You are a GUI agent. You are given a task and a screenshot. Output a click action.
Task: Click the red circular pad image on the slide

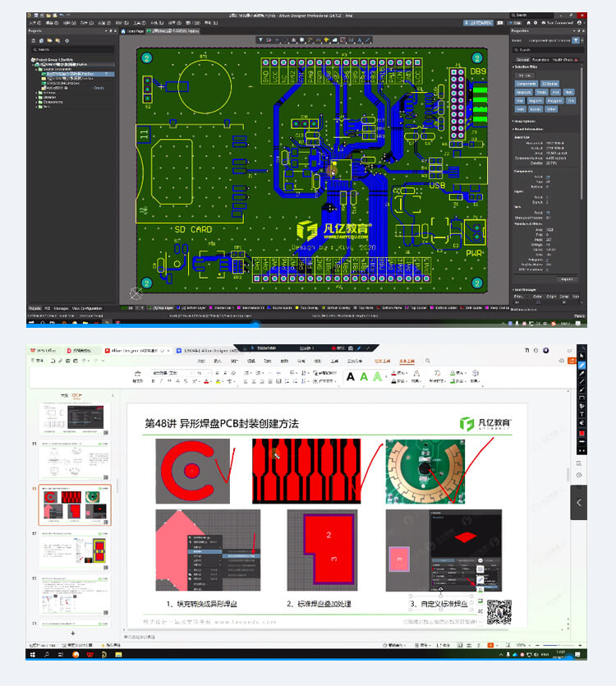pyautogui.click(x=192, y=472)
